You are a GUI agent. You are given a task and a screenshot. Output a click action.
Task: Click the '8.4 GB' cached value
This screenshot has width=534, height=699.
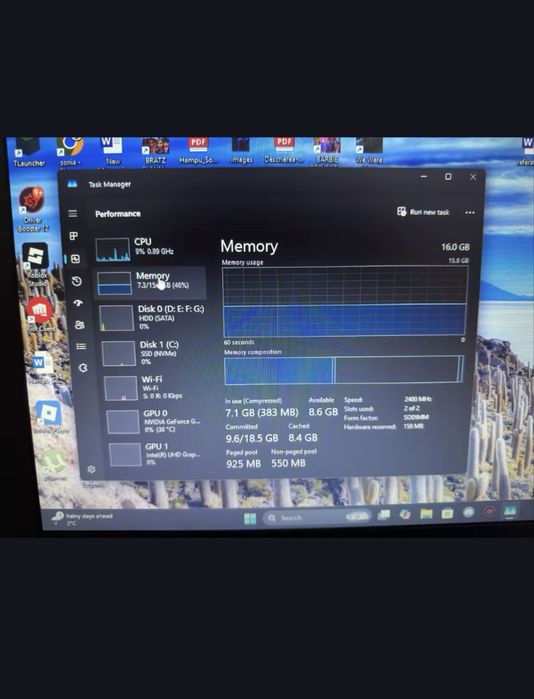[x=303, y=437]
